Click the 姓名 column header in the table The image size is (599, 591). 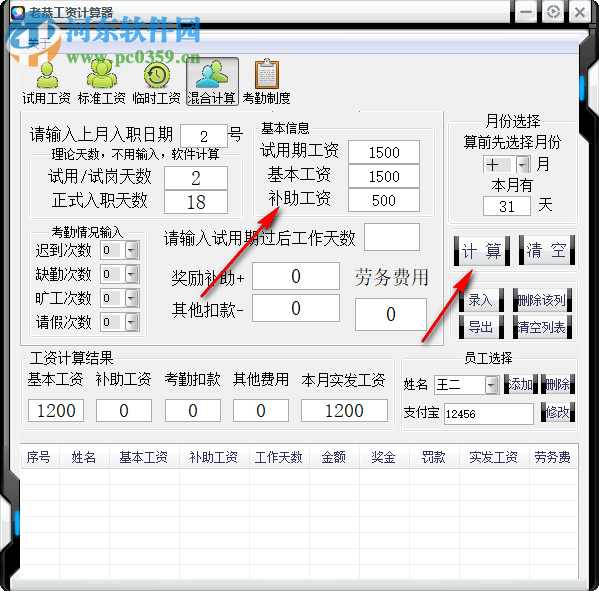[84, 457]
